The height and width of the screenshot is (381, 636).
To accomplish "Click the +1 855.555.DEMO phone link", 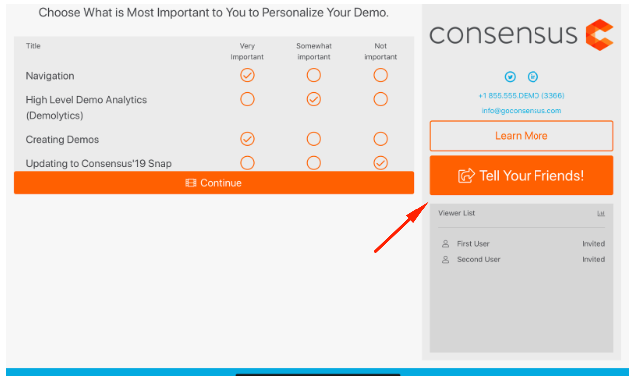I will (521, 96).
